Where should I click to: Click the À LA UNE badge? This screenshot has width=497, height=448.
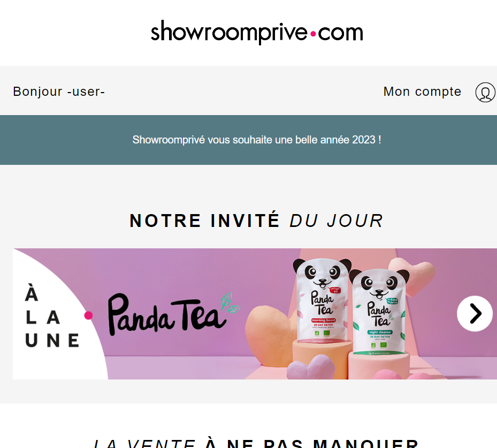(x=52, y=316)
